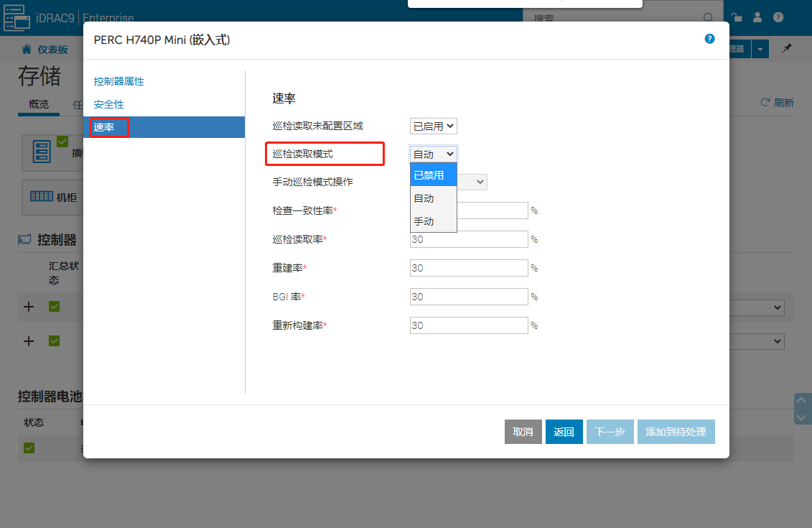The width and height of the screenshot is (812, 528).
Task: Expand the first controller row with the plus
Action: click(29, 307)
